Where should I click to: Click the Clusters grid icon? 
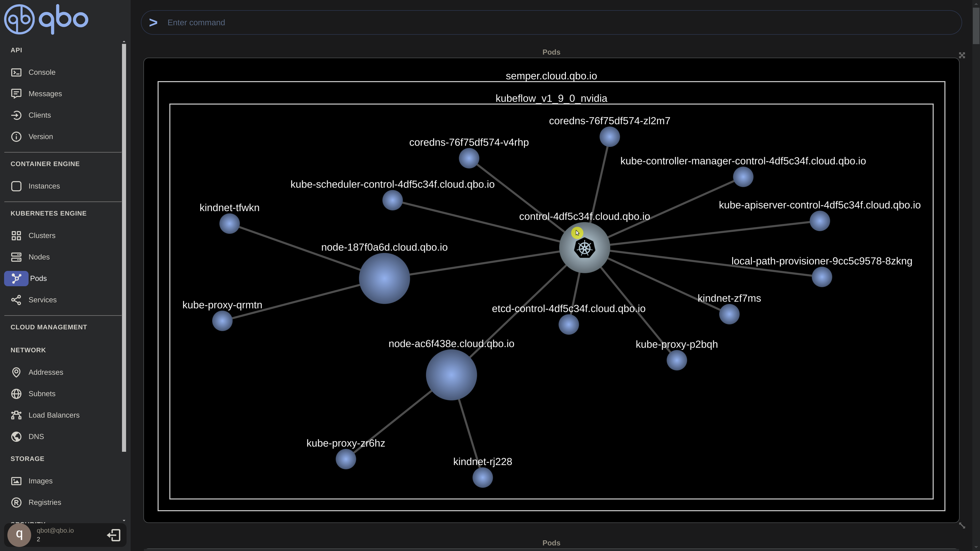tap(16, 236)
